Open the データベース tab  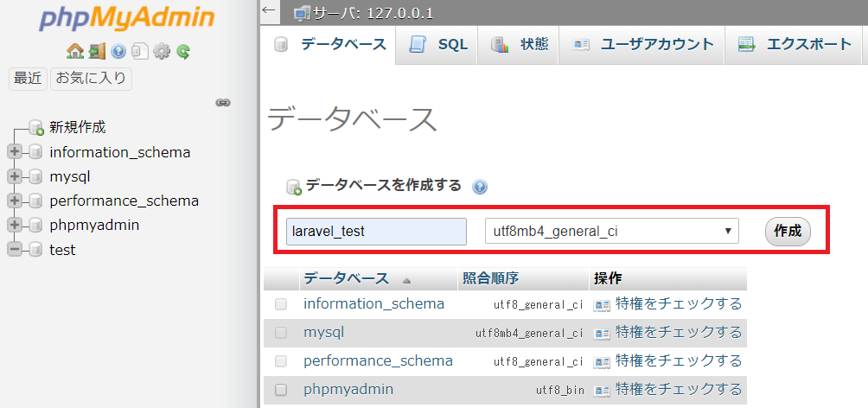coord(330,44)
